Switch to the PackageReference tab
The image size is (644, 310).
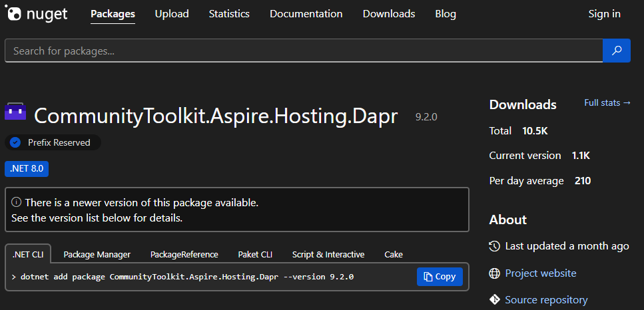184,255
